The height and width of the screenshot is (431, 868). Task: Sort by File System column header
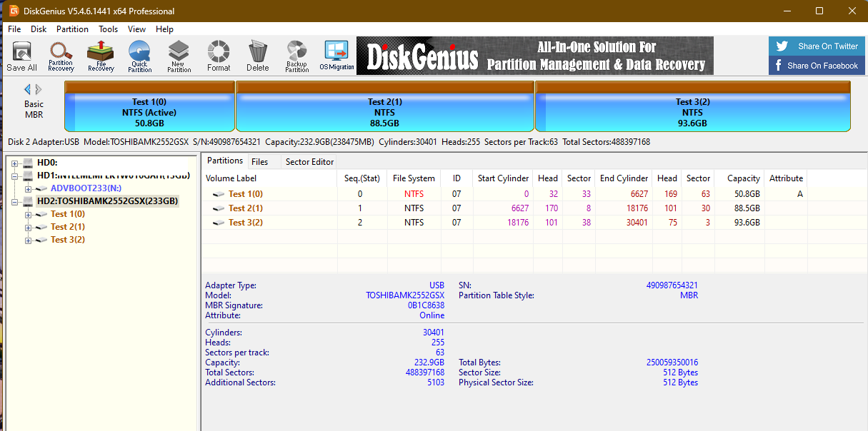[x=414, y=178]
